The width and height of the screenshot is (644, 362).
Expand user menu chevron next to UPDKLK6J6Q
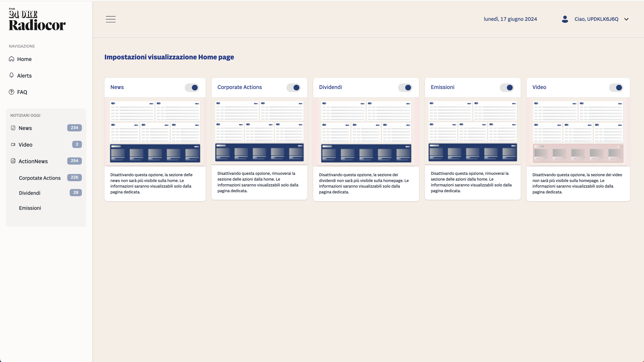626,19
